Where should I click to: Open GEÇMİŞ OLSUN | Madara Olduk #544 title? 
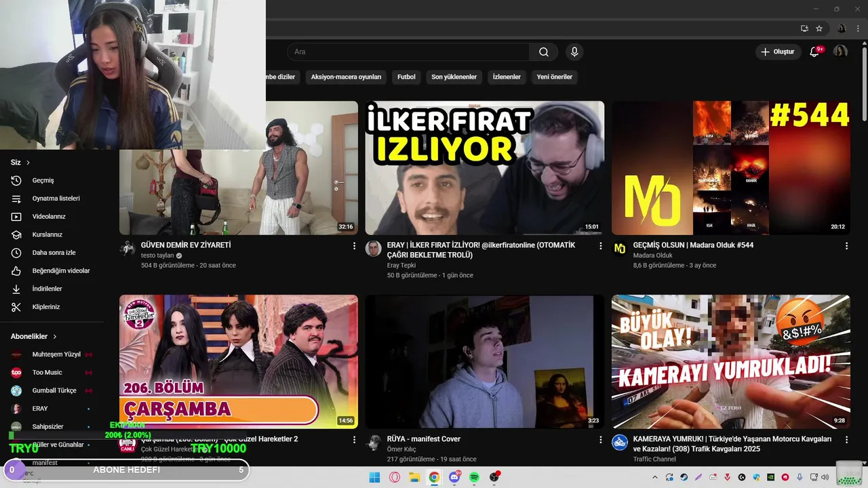coord(693,245)
